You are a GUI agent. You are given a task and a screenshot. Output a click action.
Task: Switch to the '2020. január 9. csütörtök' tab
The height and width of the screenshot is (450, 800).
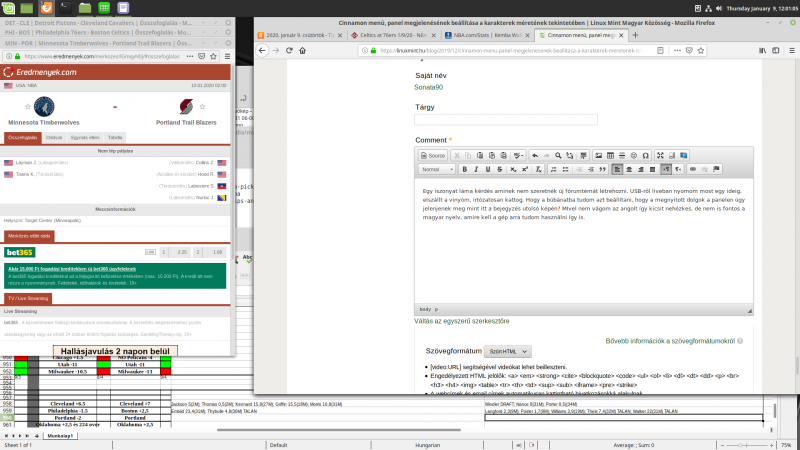click(x=299, y=35)
